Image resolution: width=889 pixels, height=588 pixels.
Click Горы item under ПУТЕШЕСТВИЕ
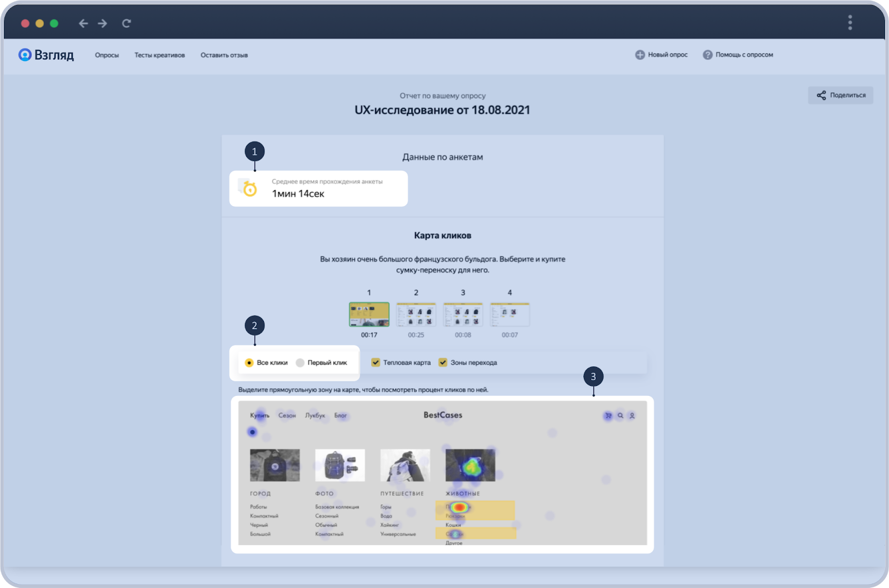[386, 507]
